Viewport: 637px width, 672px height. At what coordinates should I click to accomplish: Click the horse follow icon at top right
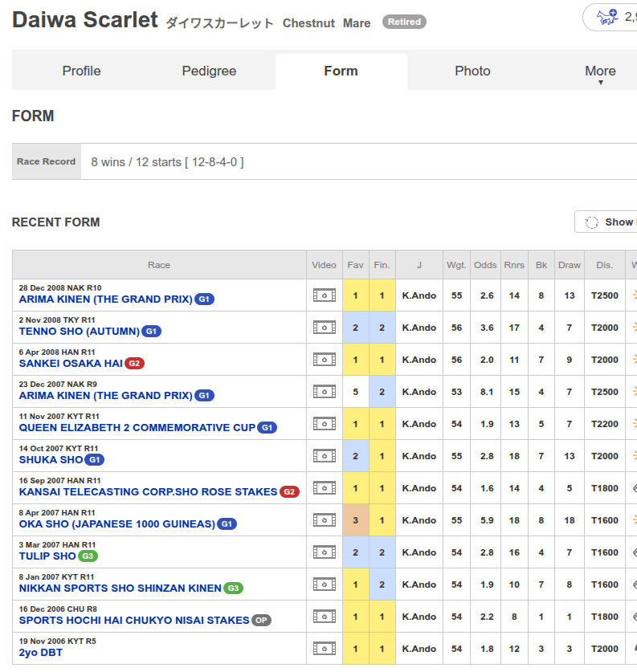607,17
